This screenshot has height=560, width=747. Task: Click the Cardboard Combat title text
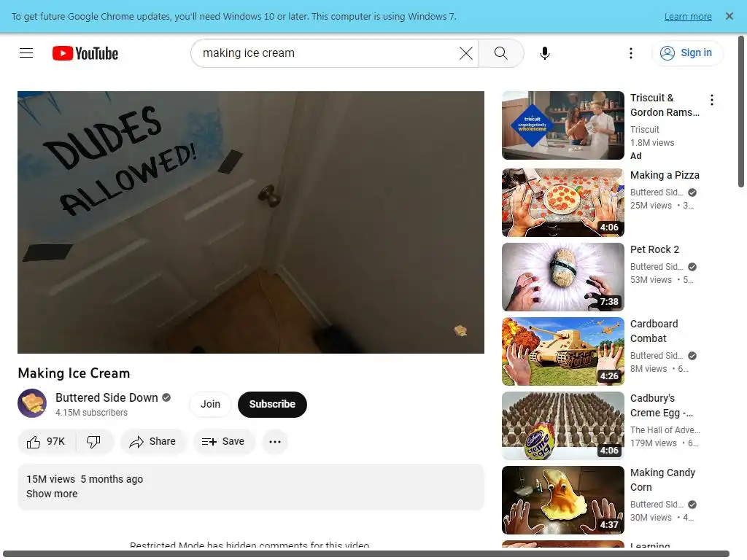point(654,331)
